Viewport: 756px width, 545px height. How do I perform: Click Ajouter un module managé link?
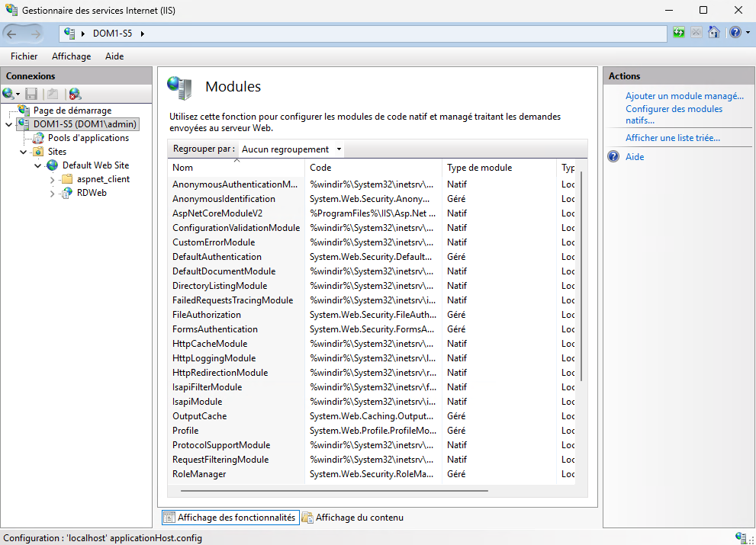tap(684, 96)
